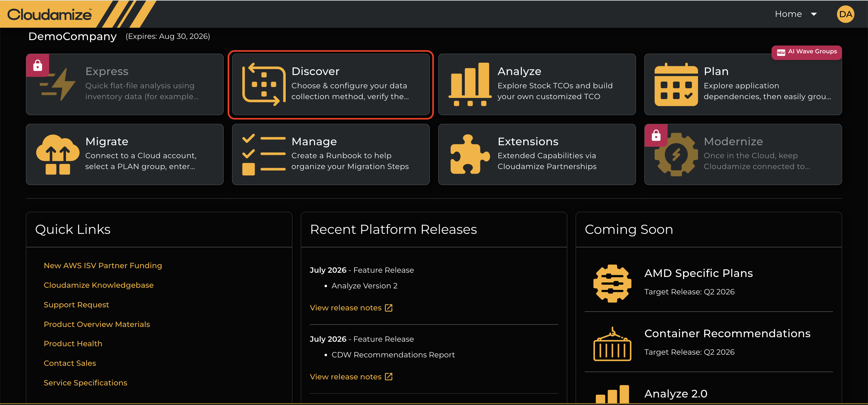
Task: Click the Cloudamize logo
Action: pos(49,14)
